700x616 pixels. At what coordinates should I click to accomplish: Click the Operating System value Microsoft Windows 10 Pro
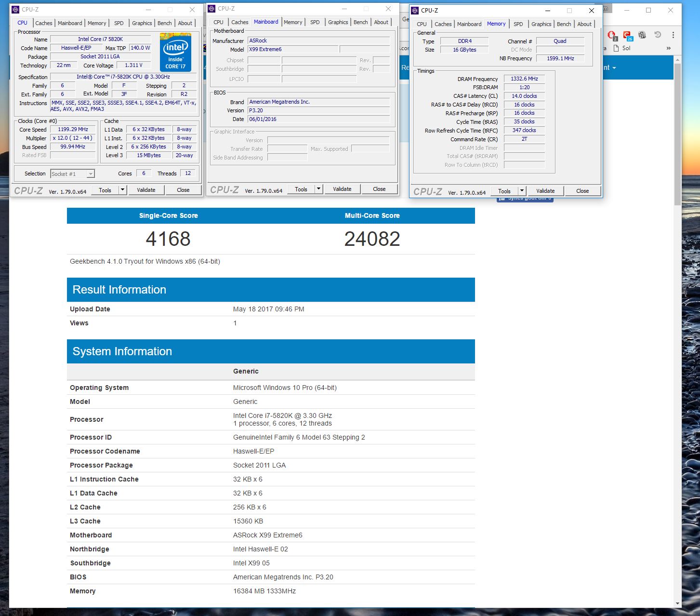pyautogui.click(x=285, y=388)
